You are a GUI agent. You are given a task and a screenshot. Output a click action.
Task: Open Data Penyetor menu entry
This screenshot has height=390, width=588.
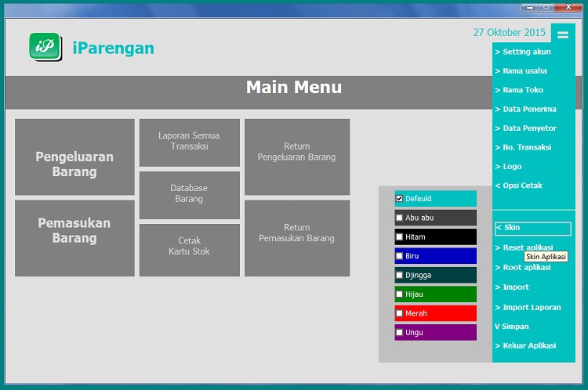point(525,128)
